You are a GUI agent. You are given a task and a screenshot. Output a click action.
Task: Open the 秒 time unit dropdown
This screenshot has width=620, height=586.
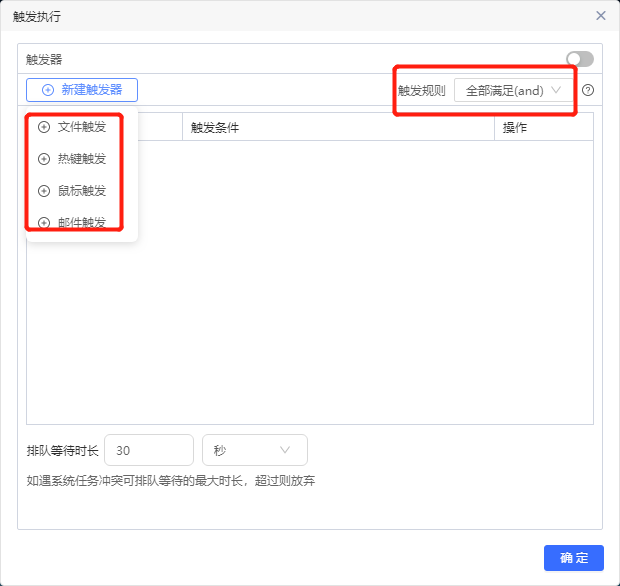coord(255,450)
